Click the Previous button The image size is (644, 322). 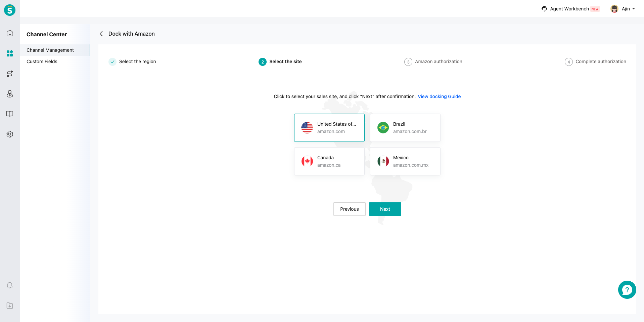pos(350,209)
